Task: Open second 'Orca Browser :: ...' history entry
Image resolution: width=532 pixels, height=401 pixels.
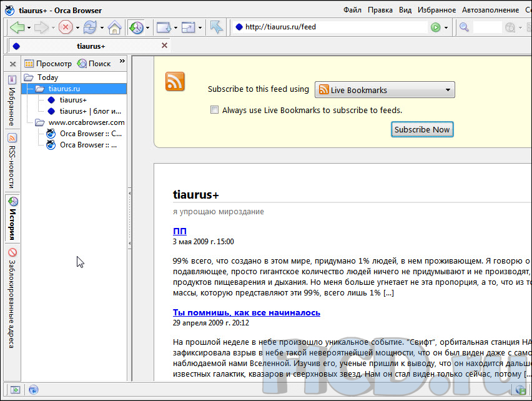Action: click(x=81, y=144)
